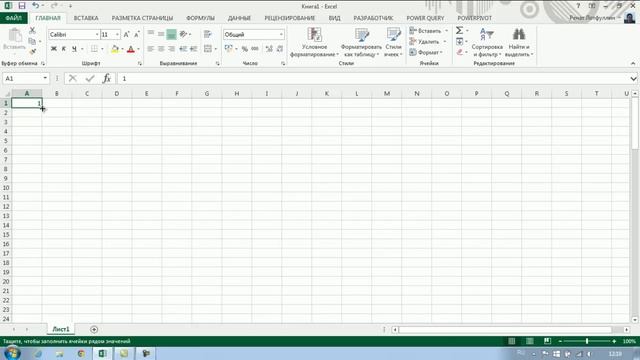640x360 pixels.
Task: Click the Insert Function fx icon
Action: coord(107,78)
